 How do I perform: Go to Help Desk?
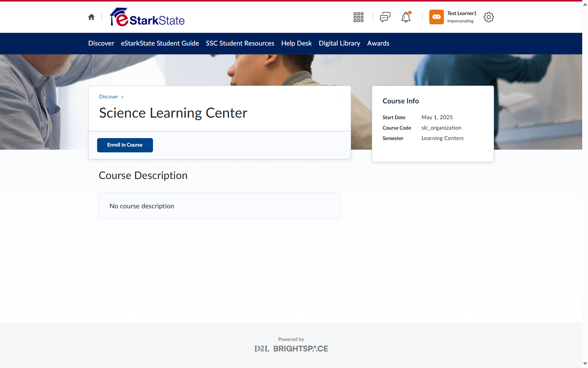point(296,43)
